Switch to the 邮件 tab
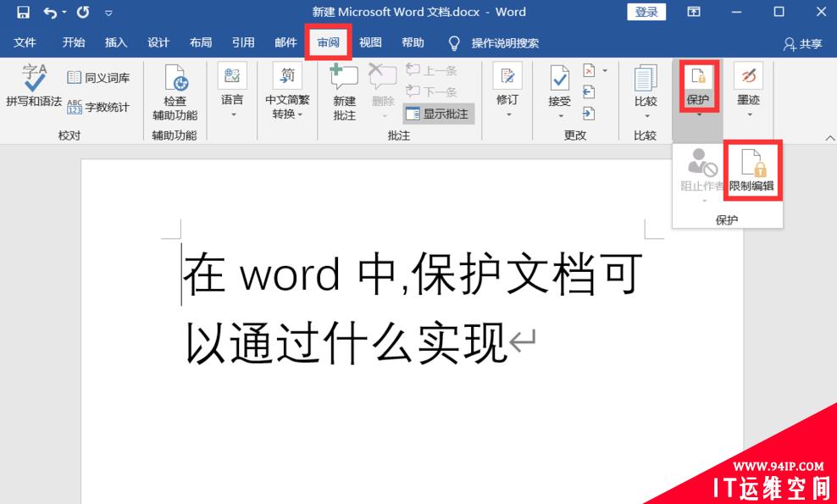This screenshot has height=504, width=837. (x=285, y=42)
